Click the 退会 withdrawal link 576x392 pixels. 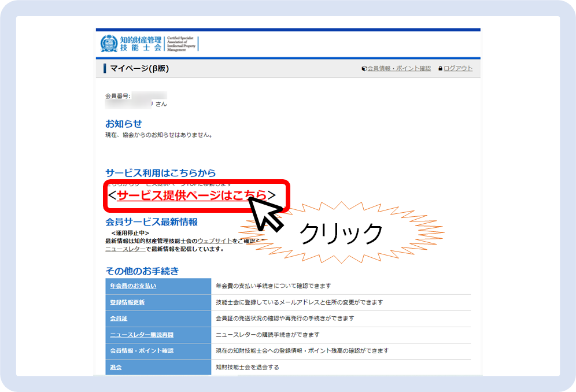point(115,367)
